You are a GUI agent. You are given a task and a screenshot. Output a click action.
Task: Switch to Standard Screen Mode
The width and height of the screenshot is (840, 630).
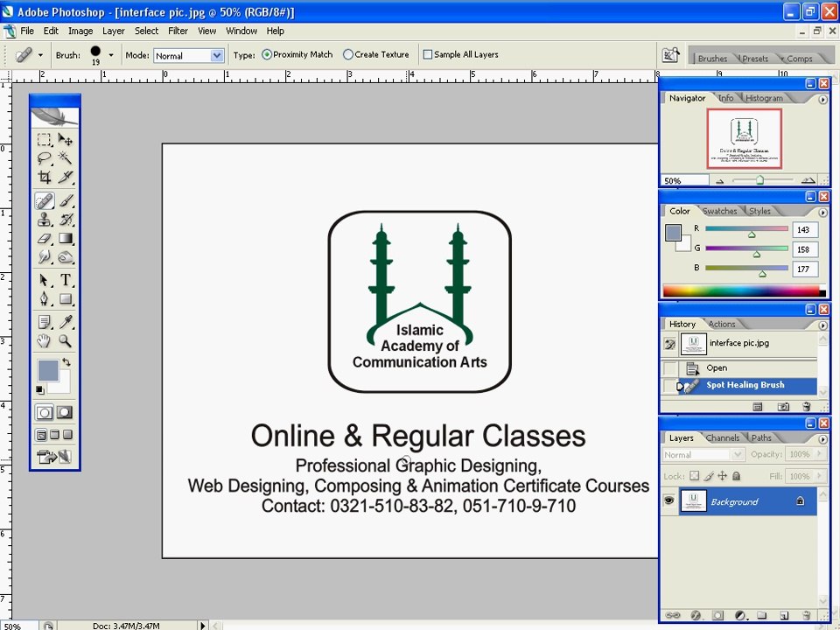pyautogui.click(x=41, y=435)
